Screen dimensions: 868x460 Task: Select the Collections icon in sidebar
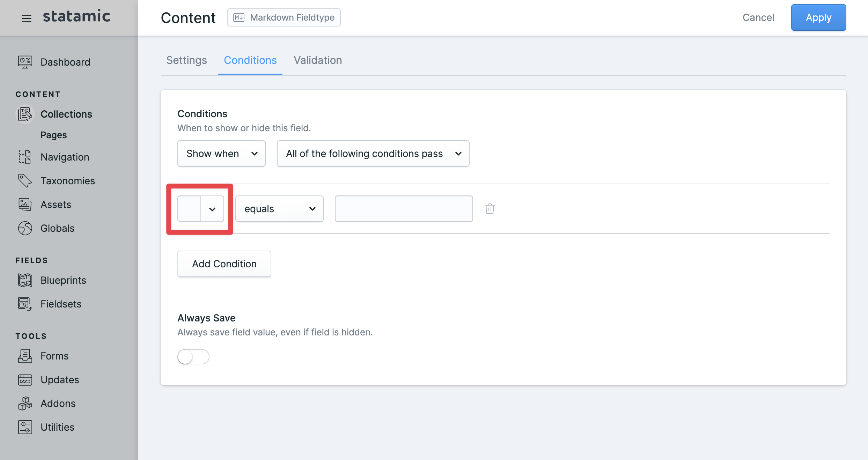pyautogui.click(x=24, y=114)
